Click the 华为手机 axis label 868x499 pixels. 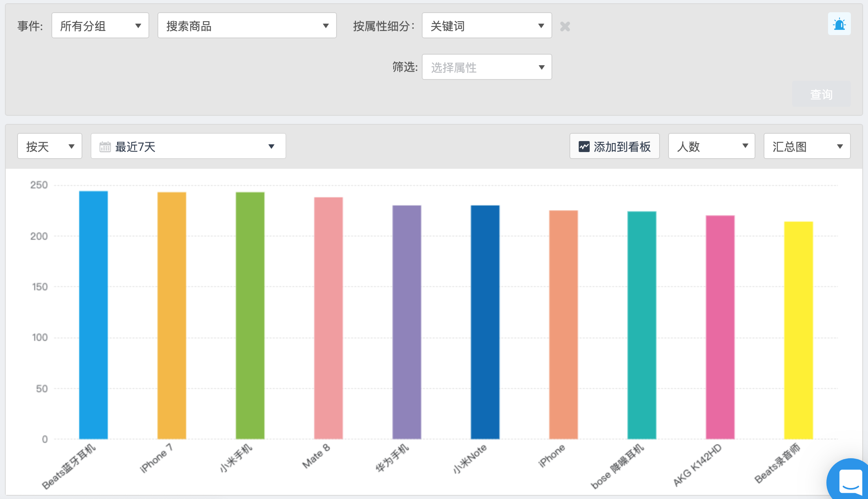click(392, 458)
